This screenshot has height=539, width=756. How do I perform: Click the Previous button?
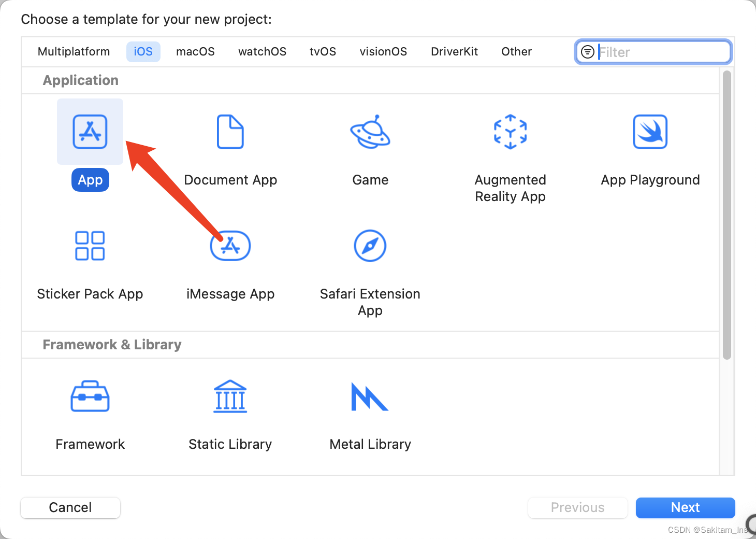point(578,507)
